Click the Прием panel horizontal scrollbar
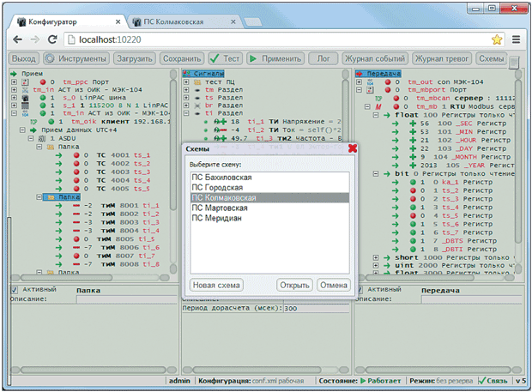Screen dimensions: 532x392 (66, 278)
